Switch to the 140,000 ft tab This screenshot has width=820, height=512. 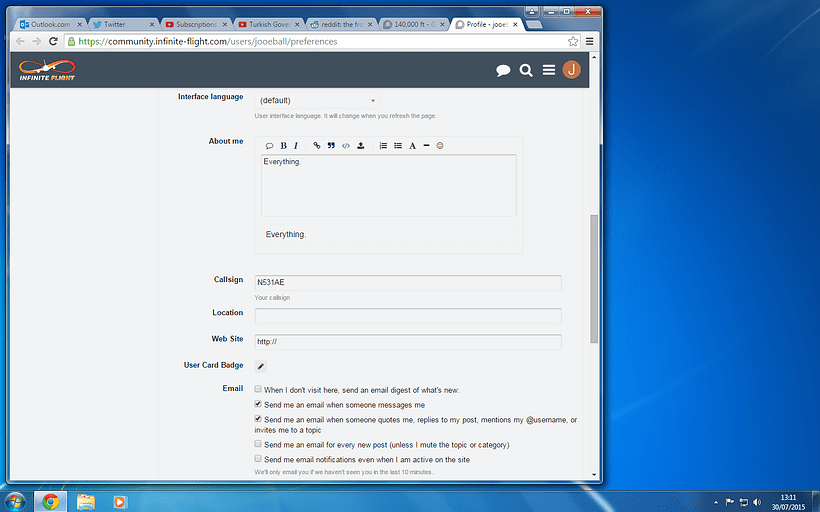(x=413, y=24)
